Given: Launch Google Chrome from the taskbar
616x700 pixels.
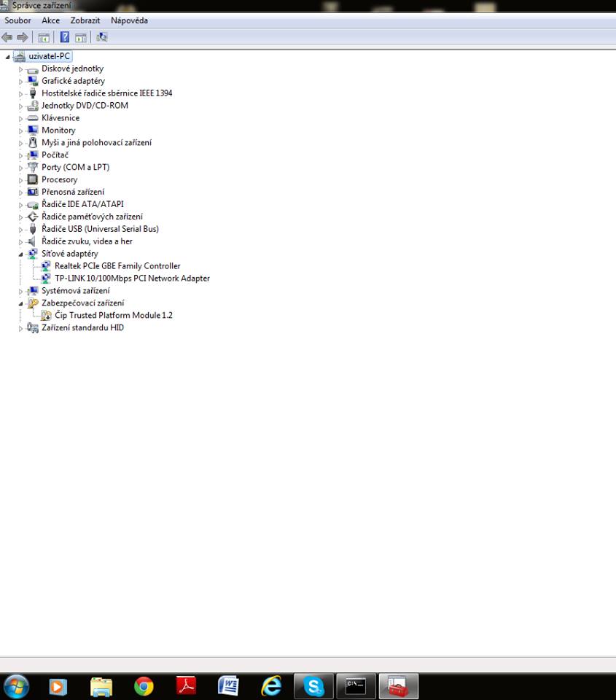Looking at the screenshot, I should coord(144,687).
